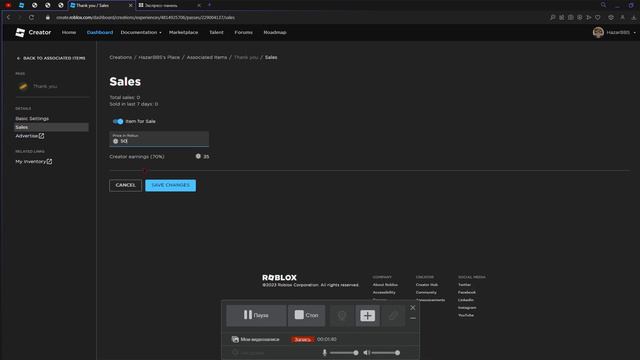The height and width of the screenshot is (360, 640).
Task: Open a new browser tab with plus button
Action: [x=209, y=5]
